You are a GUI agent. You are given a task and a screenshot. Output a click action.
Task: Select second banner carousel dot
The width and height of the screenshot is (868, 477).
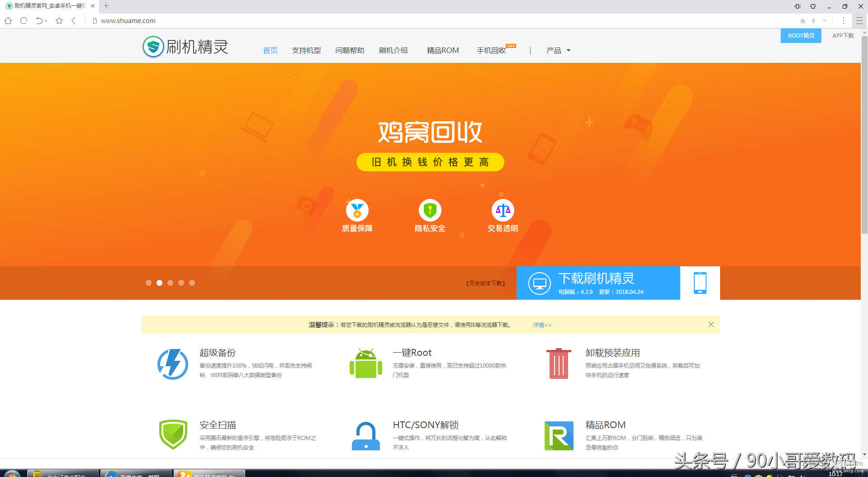(x=159, y=283)
